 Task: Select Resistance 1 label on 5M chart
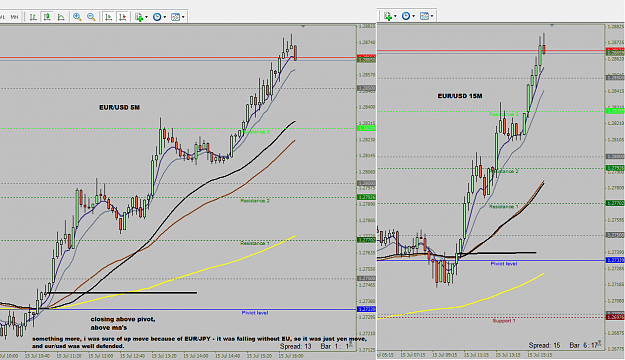pos(255,243)
